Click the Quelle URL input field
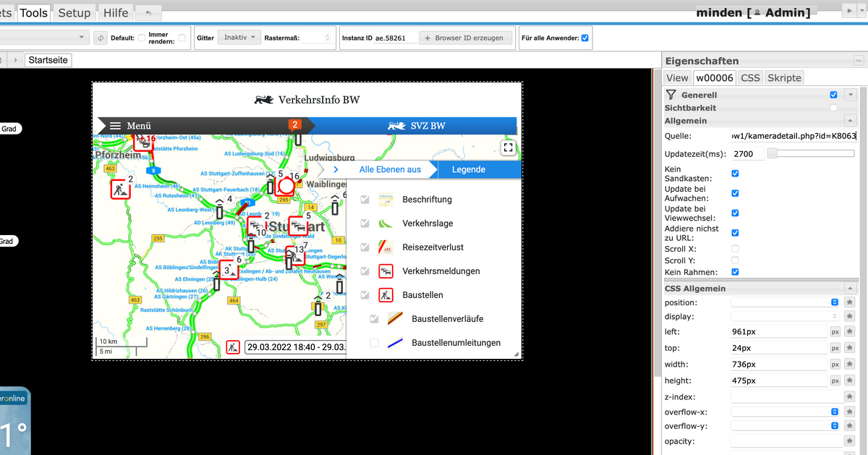This screenshot has height=455, width=868. (794, 135)
